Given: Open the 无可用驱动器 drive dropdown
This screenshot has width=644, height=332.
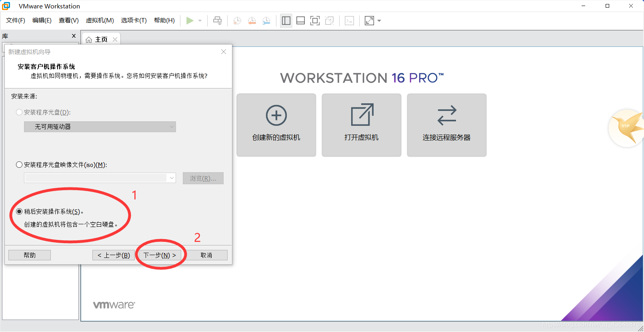Looking at the screenshot, I should [100, 127].
